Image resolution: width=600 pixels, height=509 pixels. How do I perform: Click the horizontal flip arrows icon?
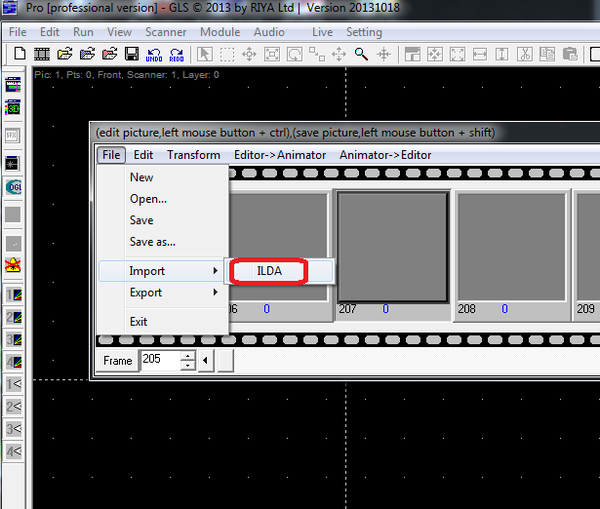point(479,54)
